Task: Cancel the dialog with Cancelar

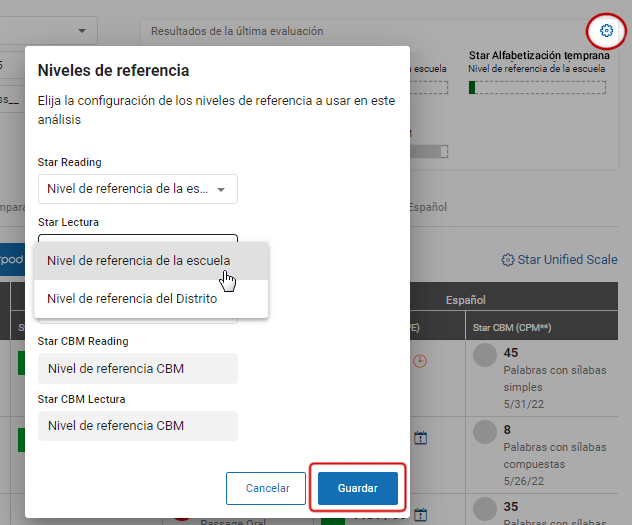Action: (x=266, y=488)
